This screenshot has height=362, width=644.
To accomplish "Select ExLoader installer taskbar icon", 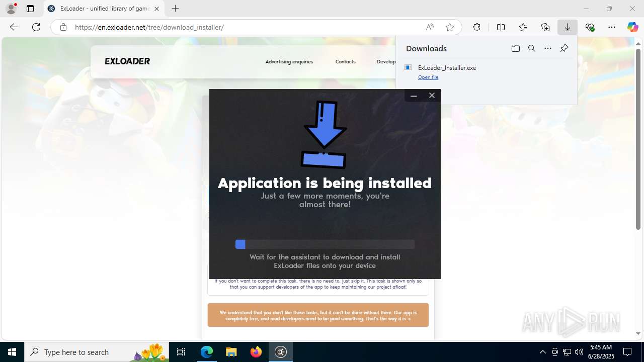I will (281, 352).
